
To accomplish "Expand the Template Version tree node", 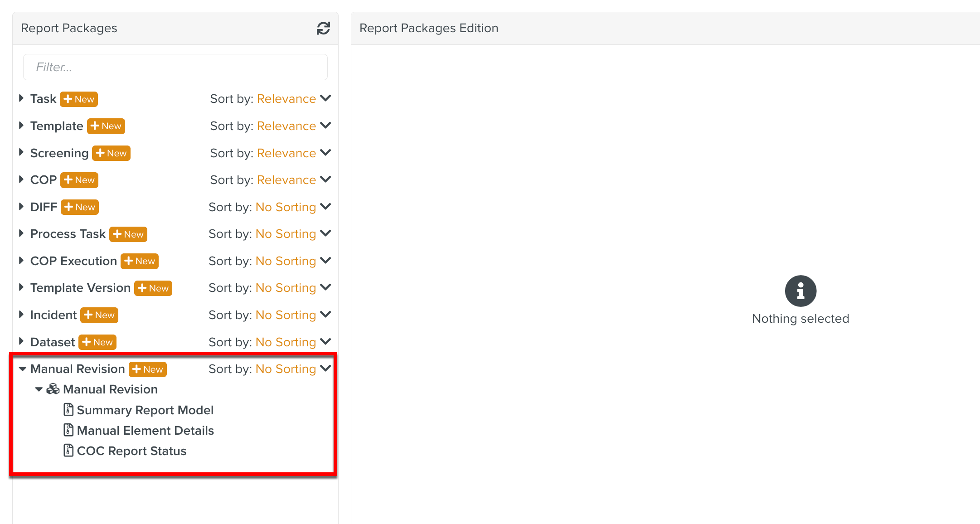I will [21, 287].
